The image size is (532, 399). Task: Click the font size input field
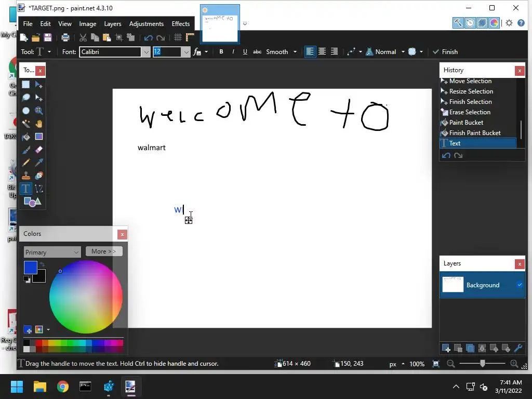(x=167, y=52)
